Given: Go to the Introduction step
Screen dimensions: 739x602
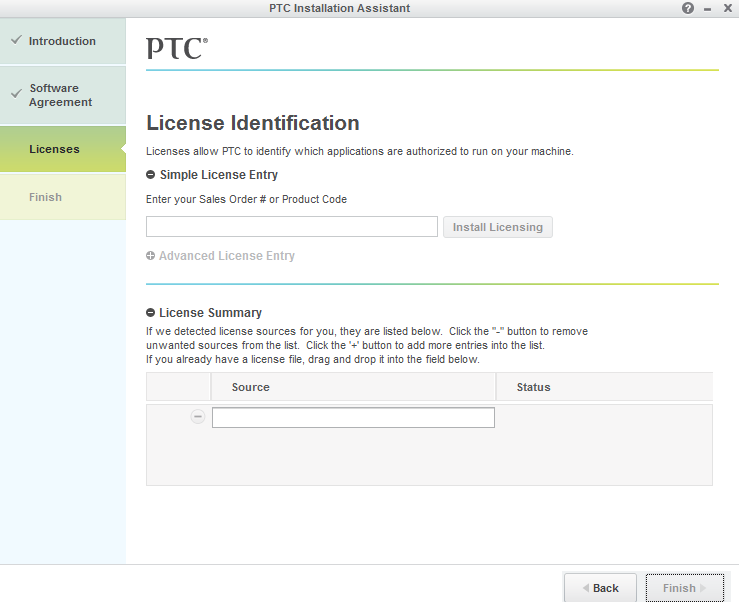Looking at the screenshot, I should pyautogui.click(x=63, y=41).
